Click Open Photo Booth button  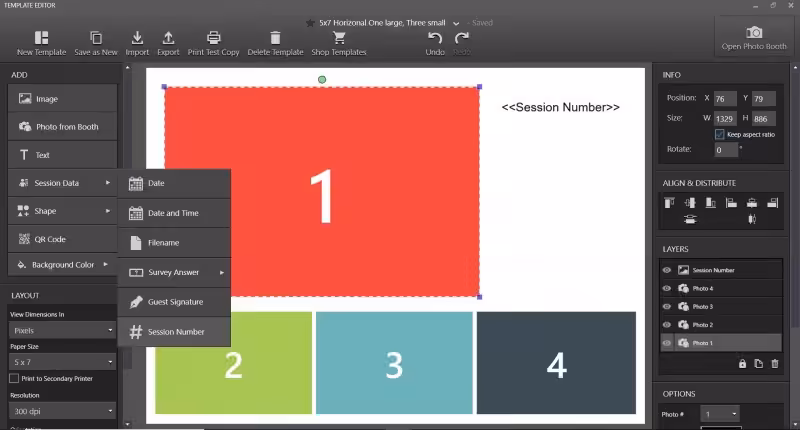click(755, 38)
